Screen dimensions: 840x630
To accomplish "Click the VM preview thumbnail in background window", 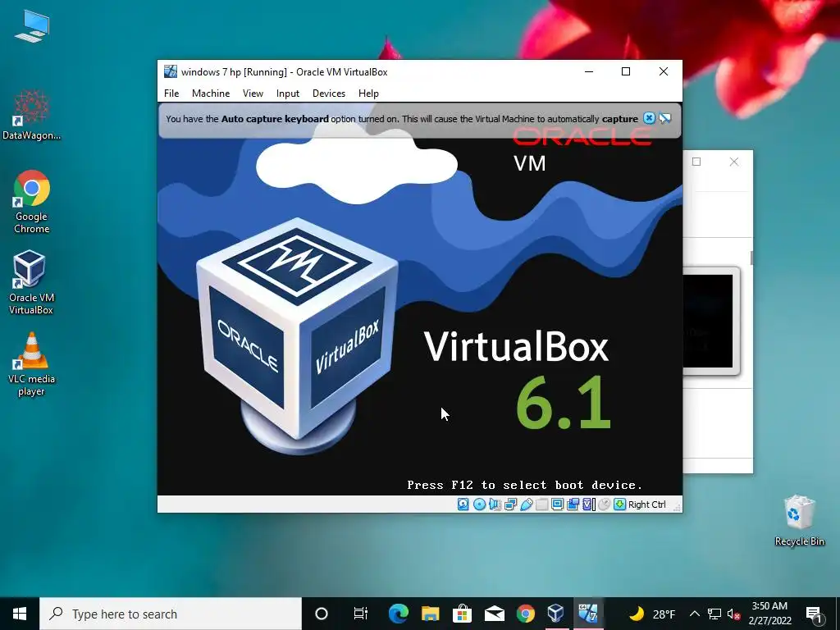I will (x=709, y=322).
